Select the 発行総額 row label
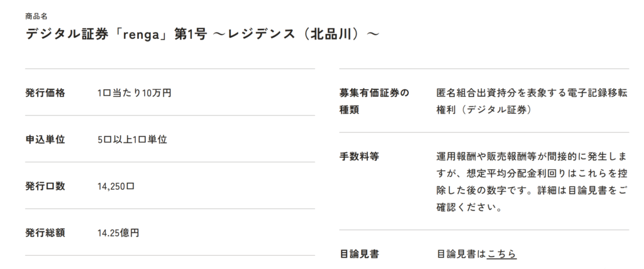Viewport: 644px width, 269px height. [x=45, y=233]
